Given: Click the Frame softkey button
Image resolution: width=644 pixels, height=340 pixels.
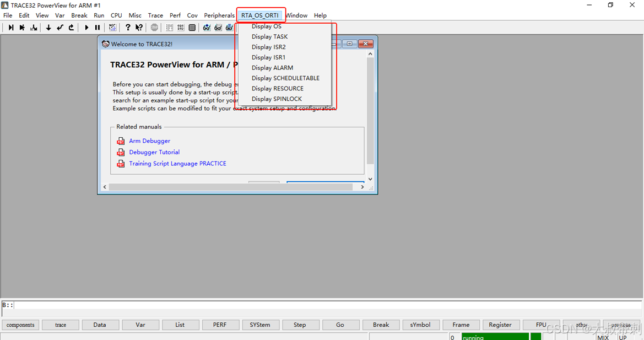Looking at the screenshot, I should click(x=461, y=325).
